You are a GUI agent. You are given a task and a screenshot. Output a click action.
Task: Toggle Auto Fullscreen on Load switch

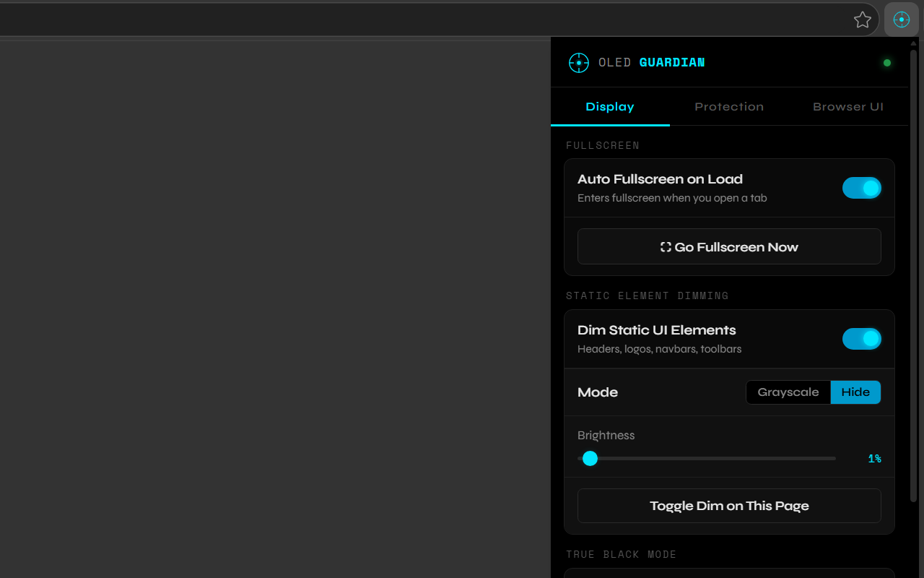(862, 188)
